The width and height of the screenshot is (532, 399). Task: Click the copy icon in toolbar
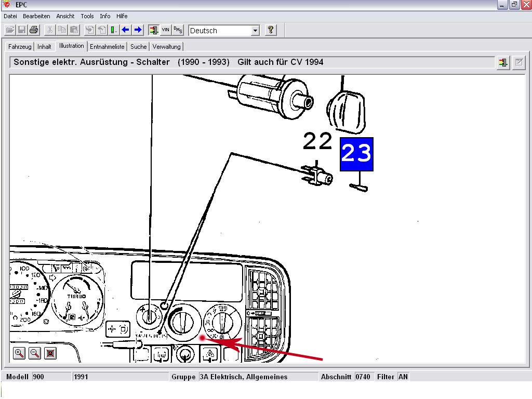click(62, 30)
